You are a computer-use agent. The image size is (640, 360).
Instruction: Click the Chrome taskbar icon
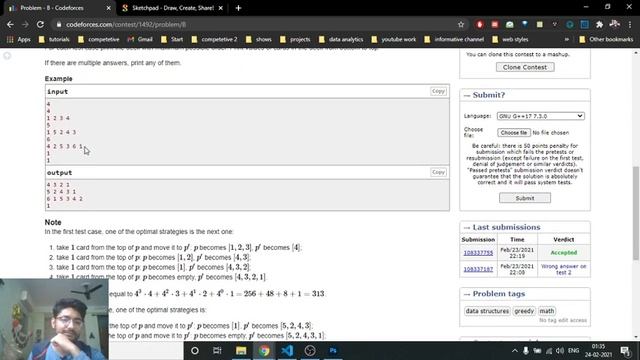[264, 351]
